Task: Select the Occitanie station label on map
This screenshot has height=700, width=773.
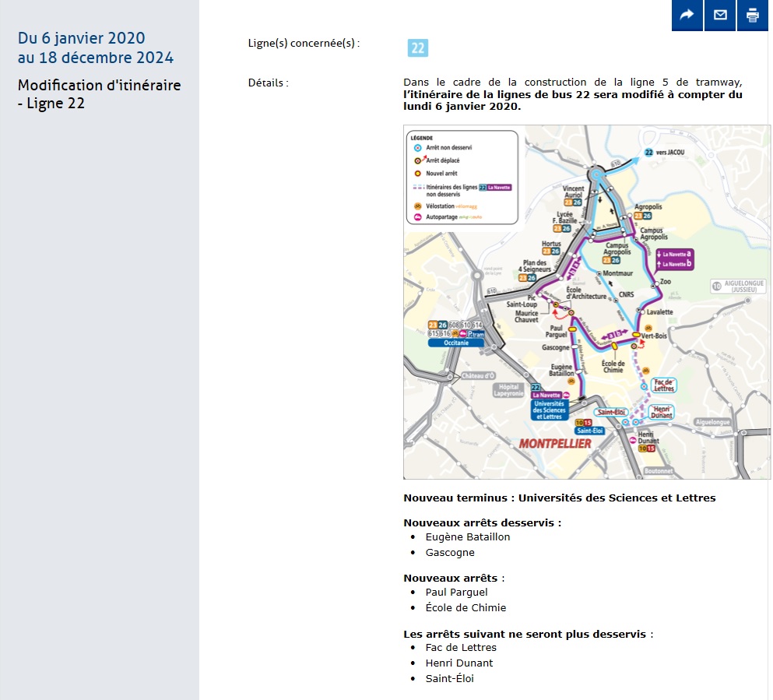Action: [x=455, y=342]
